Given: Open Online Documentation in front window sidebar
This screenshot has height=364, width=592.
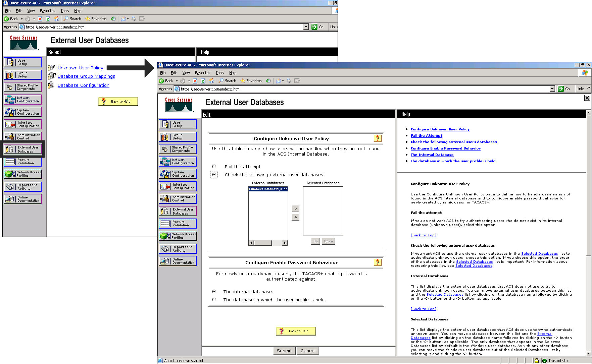Looking at the screenshot, I should (x=178, y=261).
